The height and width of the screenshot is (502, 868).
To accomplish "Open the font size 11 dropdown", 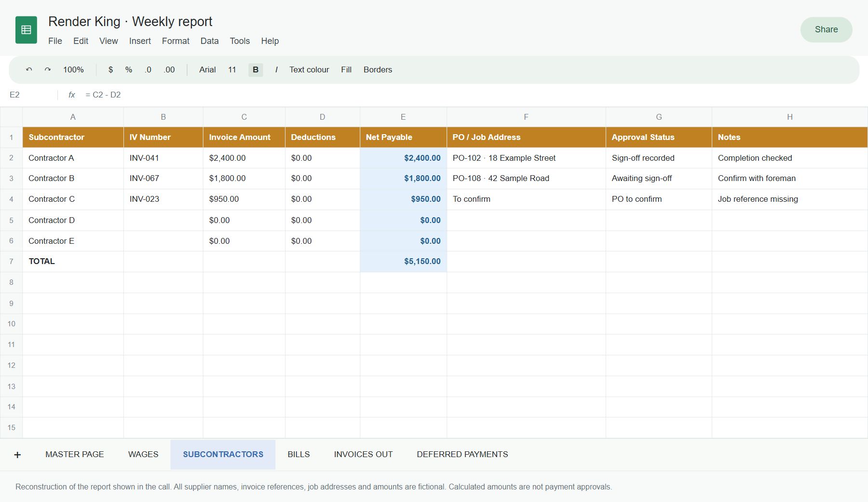I will pyautogui.click(x=232, y=70).
